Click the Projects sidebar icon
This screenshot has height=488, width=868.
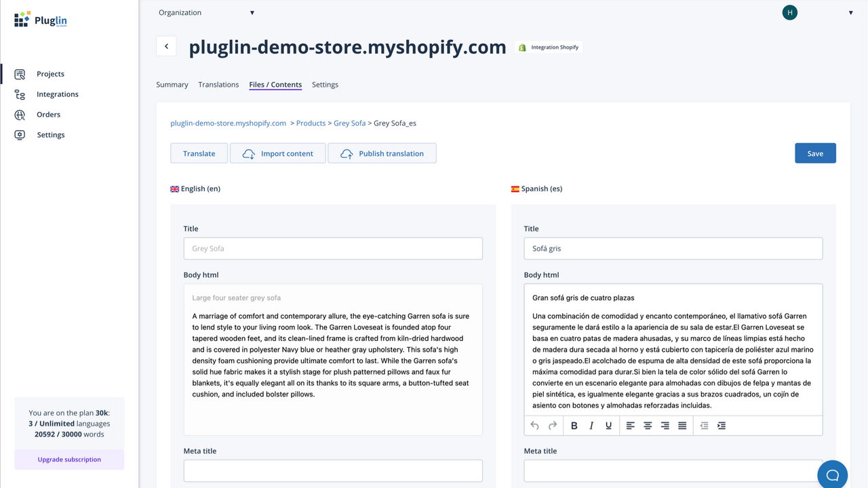(20, 74)
